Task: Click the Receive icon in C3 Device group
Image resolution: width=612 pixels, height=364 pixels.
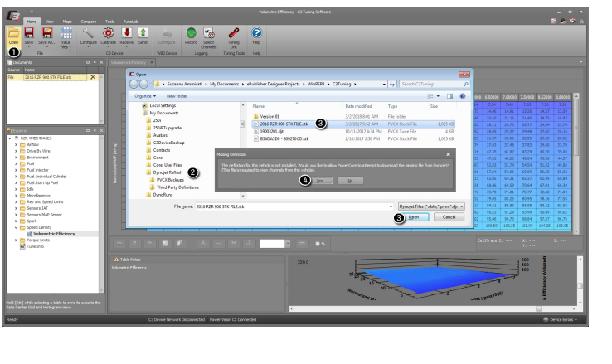Action: click(x=126, y=34)
